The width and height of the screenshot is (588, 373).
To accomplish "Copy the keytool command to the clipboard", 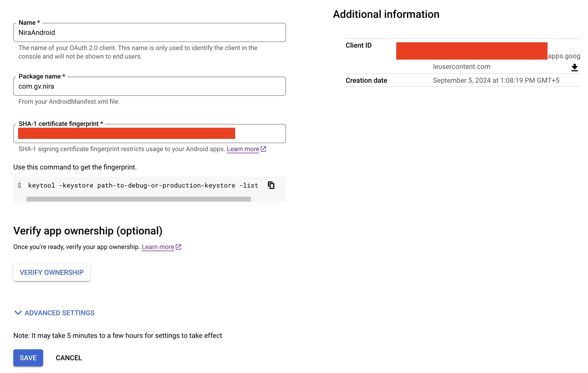I will (271, 185).
